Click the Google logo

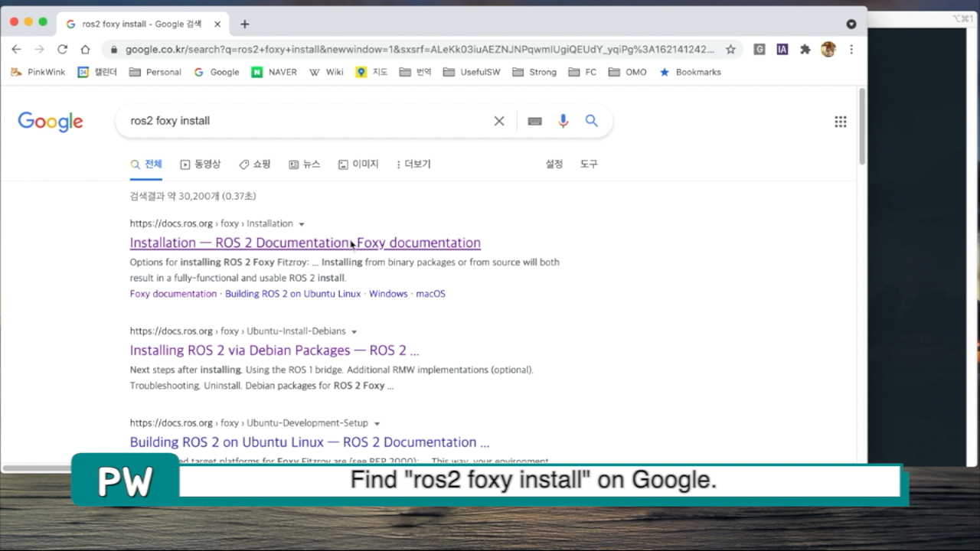(x=51, y=122)
